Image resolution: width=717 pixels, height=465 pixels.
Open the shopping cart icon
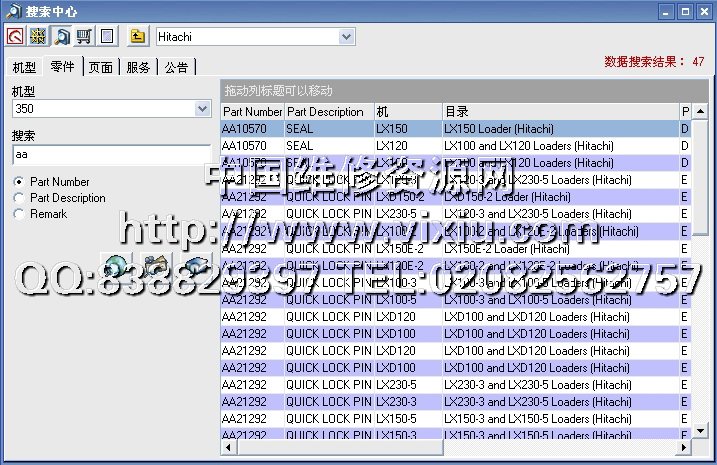point(84,37)
